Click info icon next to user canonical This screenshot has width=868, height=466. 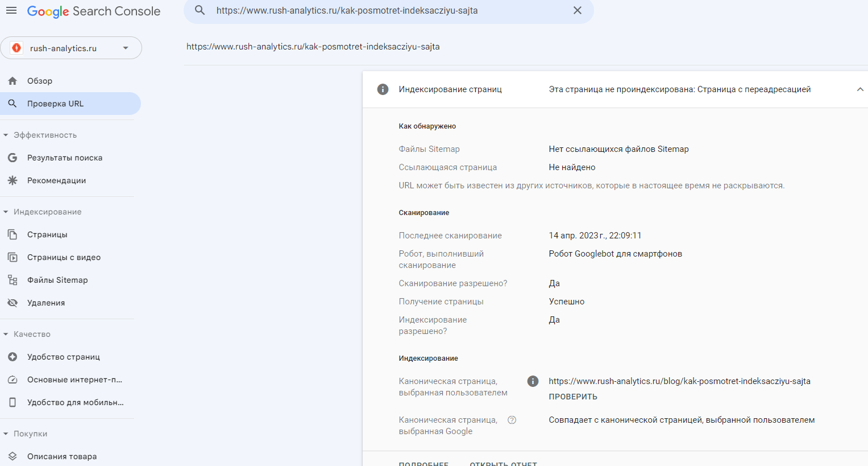[x=533, y=381]
